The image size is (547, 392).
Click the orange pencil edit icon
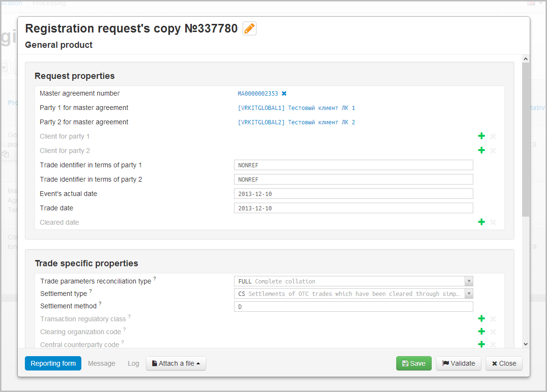(x=249, y=29)
